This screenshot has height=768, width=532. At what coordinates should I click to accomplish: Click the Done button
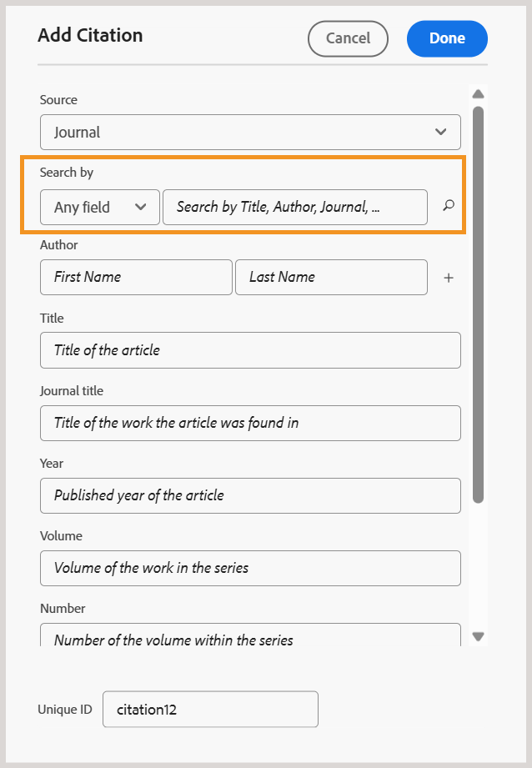point(447,38)
